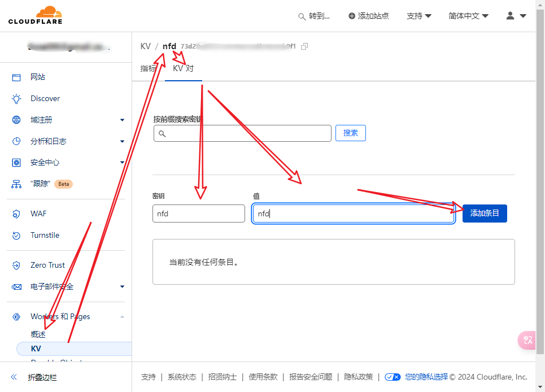Screen dimensions: 545x392
Task: Click the Cloudflare logo
Action: pos(35,15)
